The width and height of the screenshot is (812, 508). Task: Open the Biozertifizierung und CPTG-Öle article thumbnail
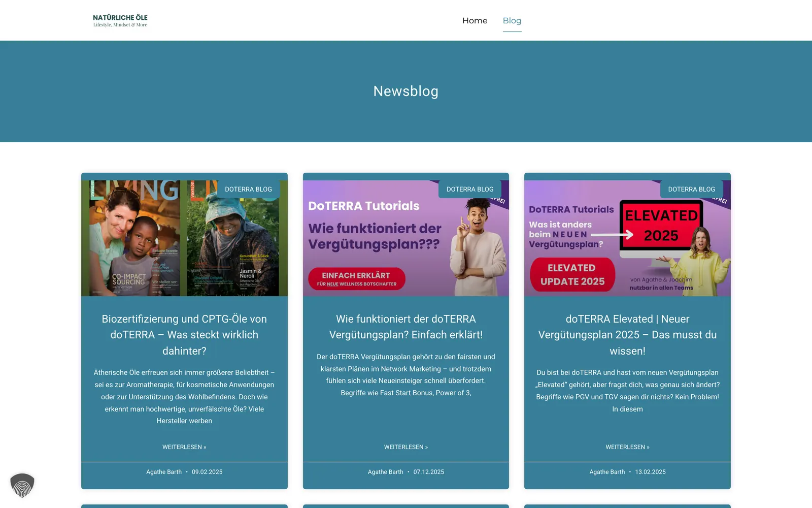pos(184,238)
